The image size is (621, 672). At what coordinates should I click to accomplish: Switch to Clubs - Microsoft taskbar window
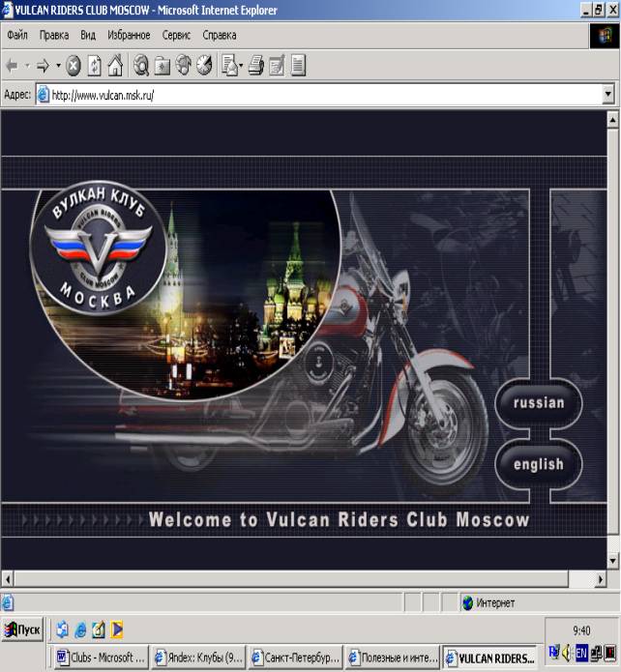(x=102, y=657)
